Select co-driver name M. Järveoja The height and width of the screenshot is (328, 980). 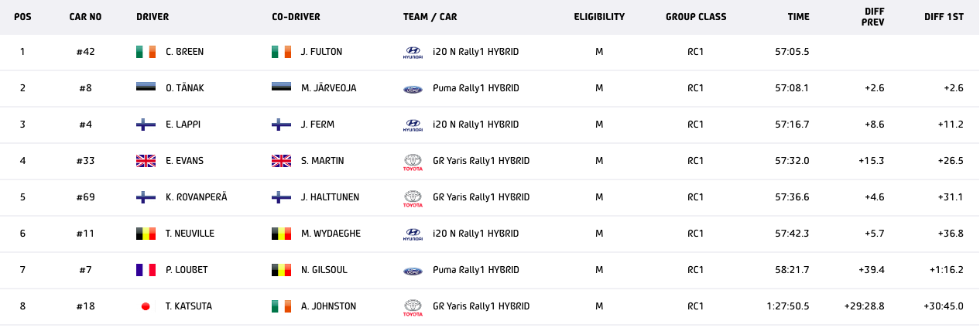tap(328, 88)
